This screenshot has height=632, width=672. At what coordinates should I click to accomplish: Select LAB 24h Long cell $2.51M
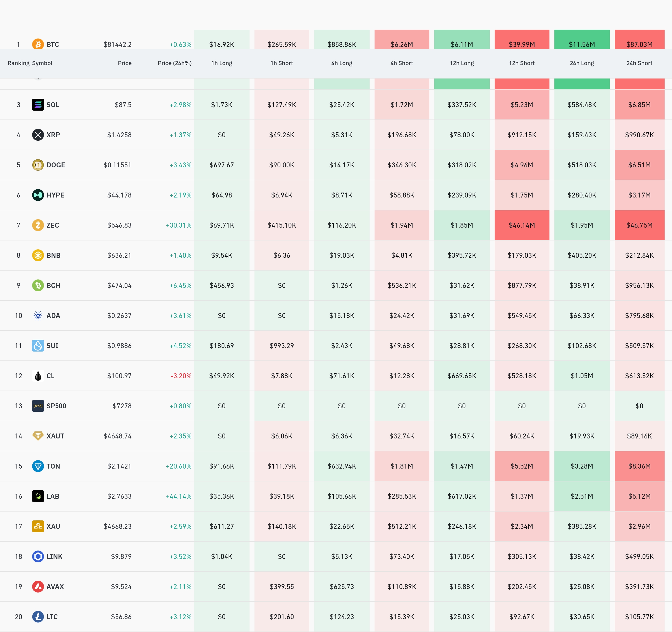[x=582, y=496]
